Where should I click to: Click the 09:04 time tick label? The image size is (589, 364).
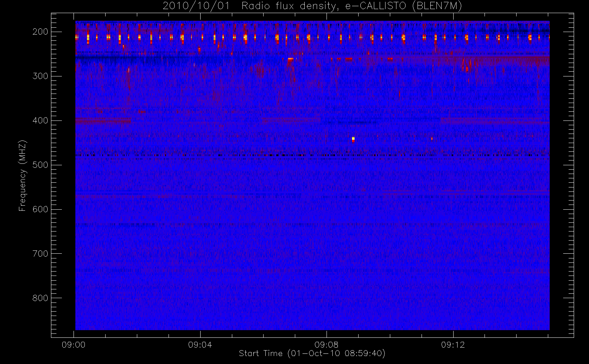[200, 345]
